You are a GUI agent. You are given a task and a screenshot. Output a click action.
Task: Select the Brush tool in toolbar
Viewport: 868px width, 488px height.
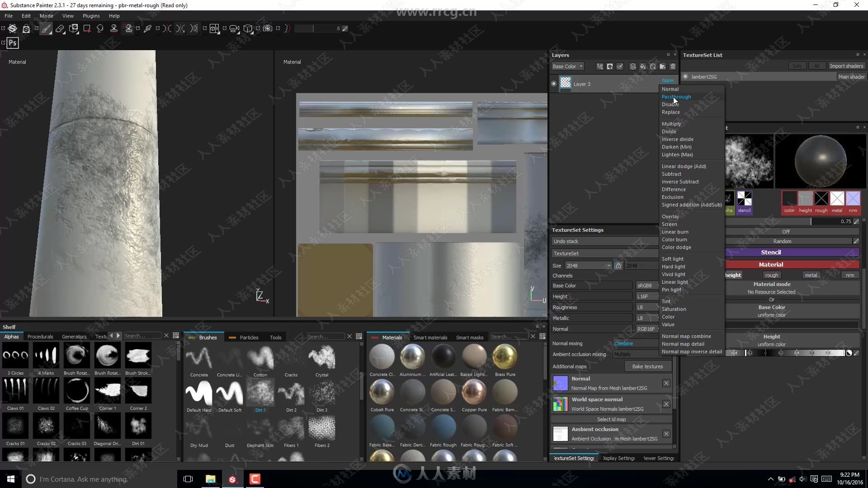(46, 28)
